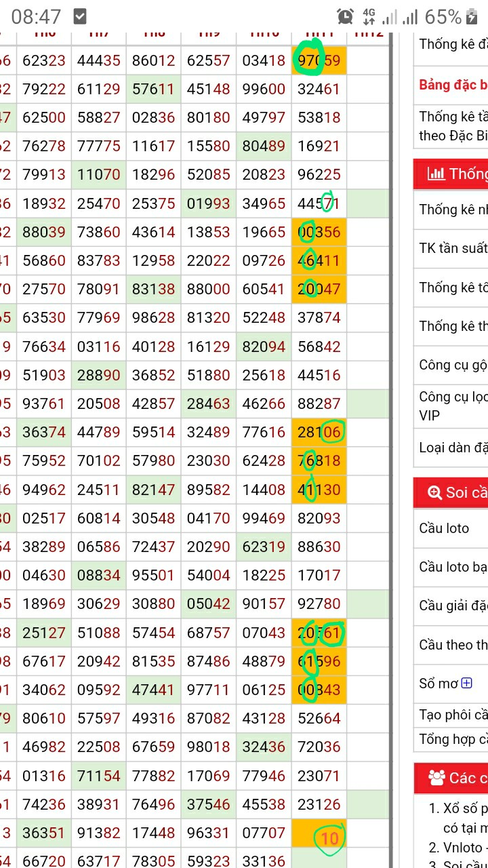Viewport: 488px width, 868px height.
Task: Select green highlighted cell 47441
Action: (154, 690)
